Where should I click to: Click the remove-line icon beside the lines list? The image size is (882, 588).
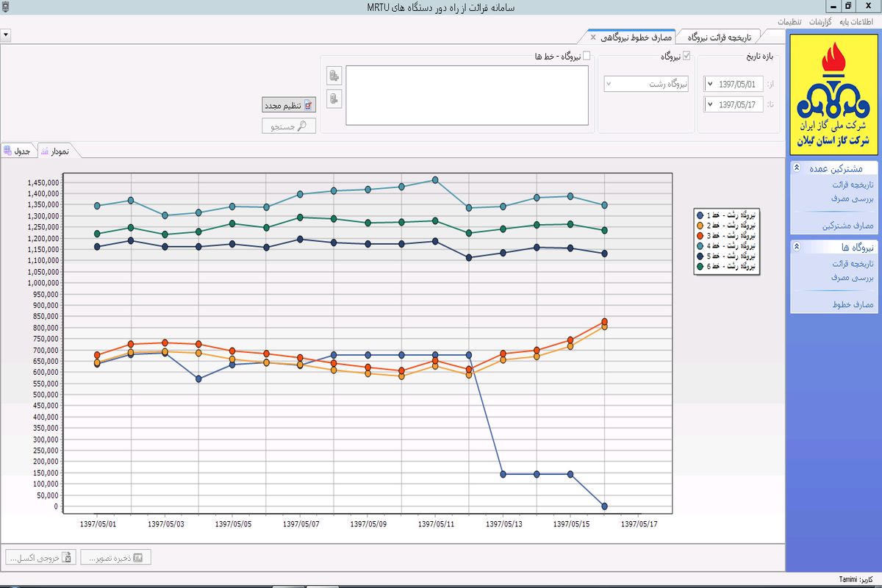[334, 98]
